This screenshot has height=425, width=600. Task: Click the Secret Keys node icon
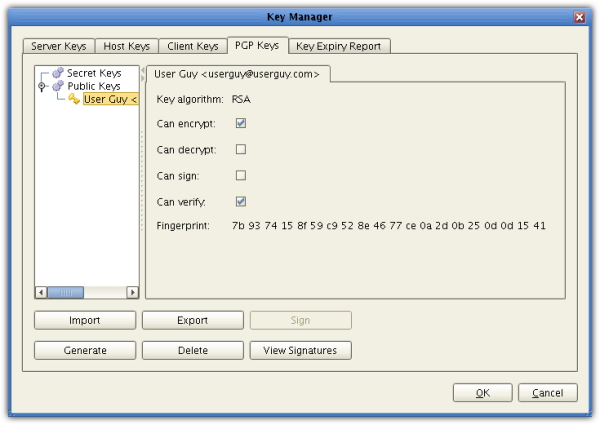(x=58, y=74)
